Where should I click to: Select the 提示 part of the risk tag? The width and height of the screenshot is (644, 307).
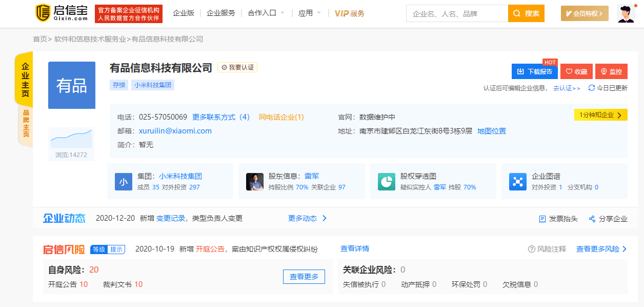[x=116, y=250]
